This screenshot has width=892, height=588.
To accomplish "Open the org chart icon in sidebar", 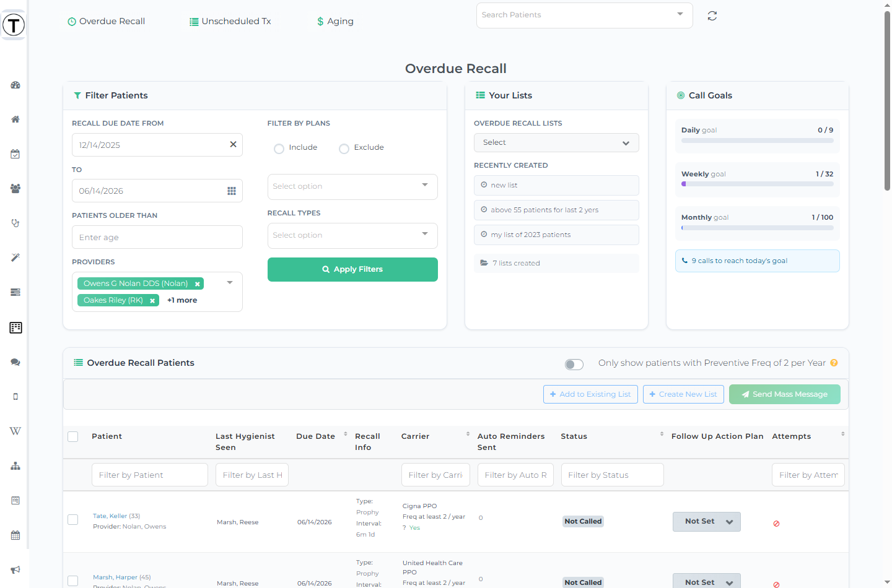I will tap(15, 466).
